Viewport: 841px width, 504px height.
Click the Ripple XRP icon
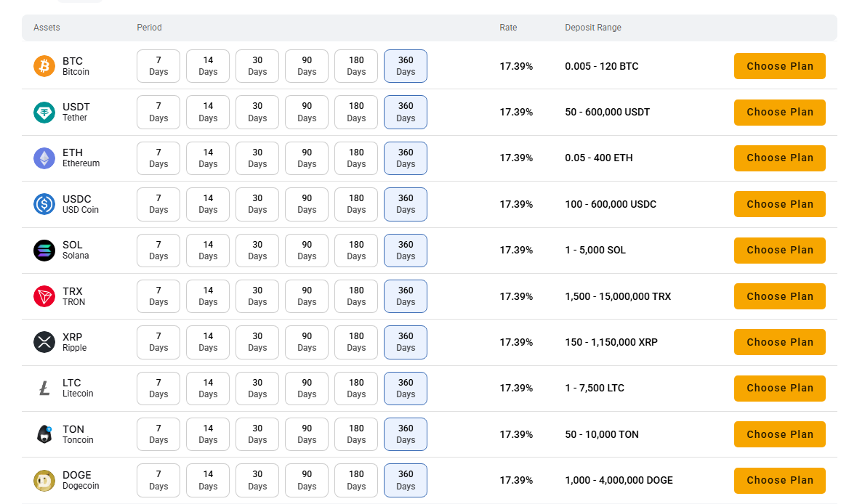tap(44, 342)
